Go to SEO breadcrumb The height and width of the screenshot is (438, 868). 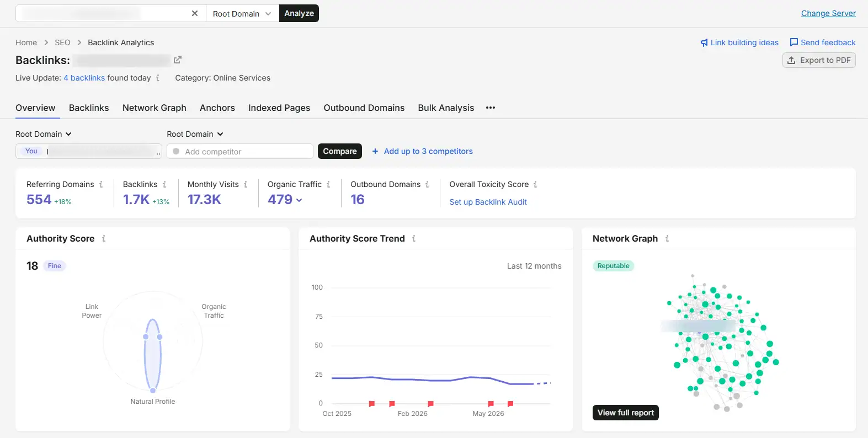[x=62, y=42]
